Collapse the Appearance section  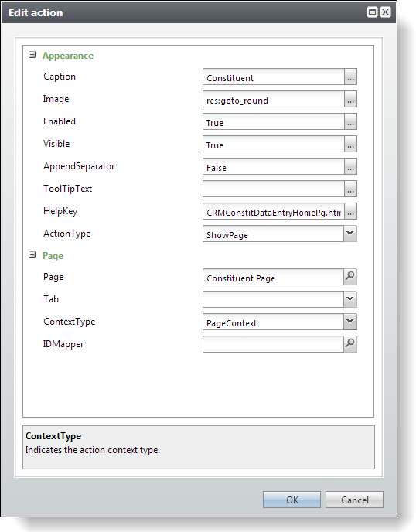pyautogui.click(x=32, y=55)
